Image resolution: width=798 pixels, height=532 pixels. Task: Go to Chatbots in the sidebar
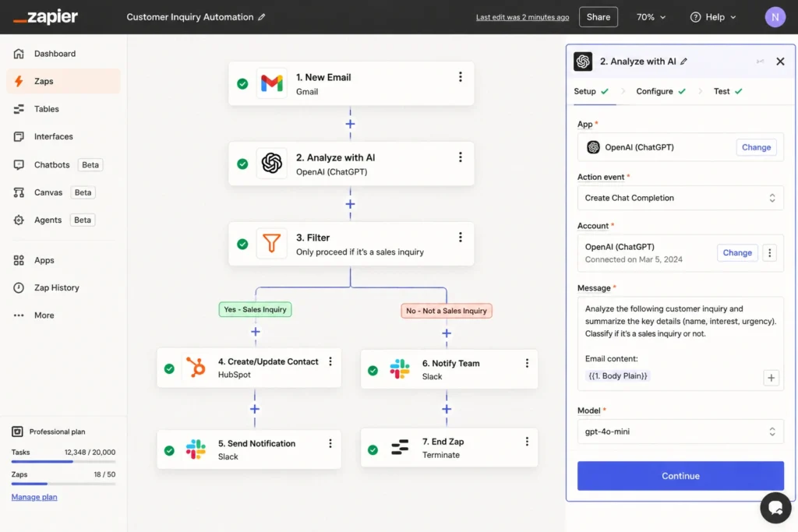click(x=63, y=165)
